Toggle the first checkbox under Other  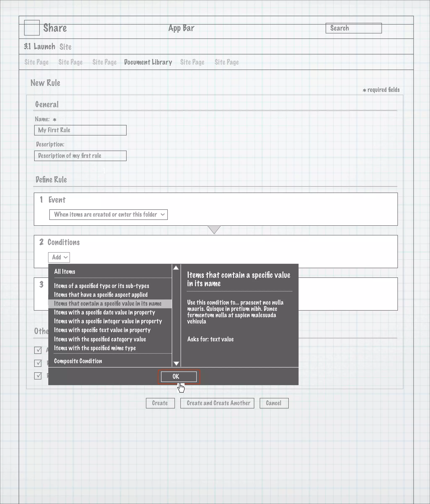click(x=38, y=350)
